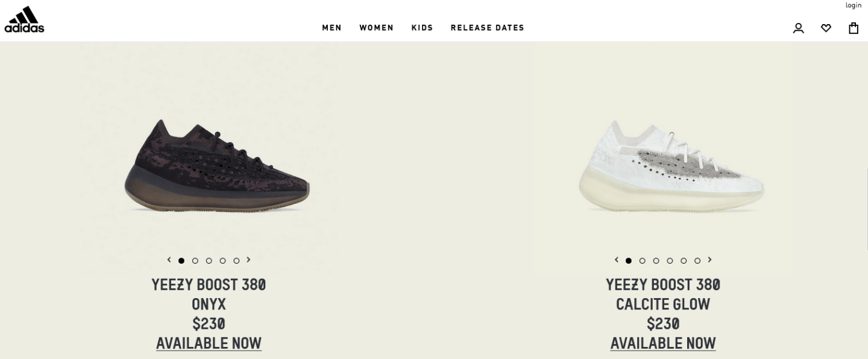Viewport: 868px width, 359px height.
Task: Open the wishlist heart icon
Action: point(826,28)
